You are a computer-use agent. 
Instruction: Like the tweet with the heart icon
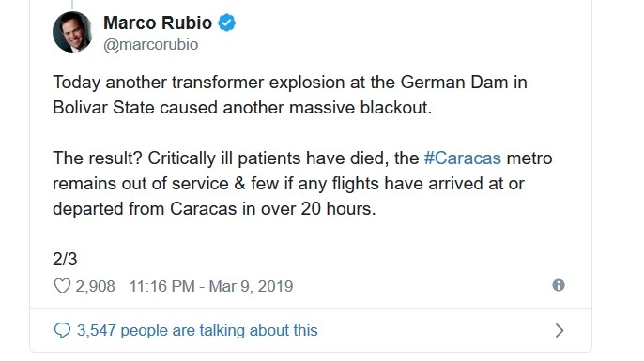(x=62, y=286)
